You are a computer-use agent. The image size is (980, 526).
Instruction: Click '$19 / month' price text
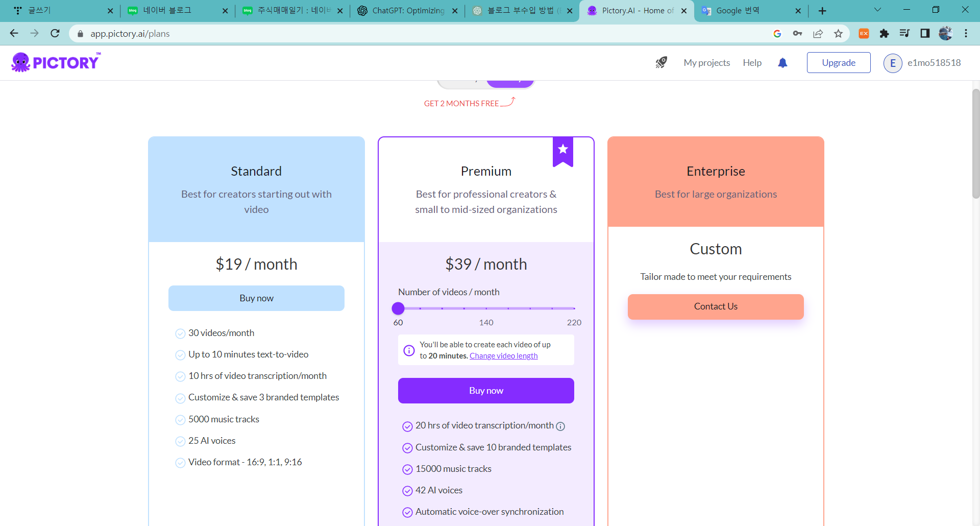click(256, 264)
